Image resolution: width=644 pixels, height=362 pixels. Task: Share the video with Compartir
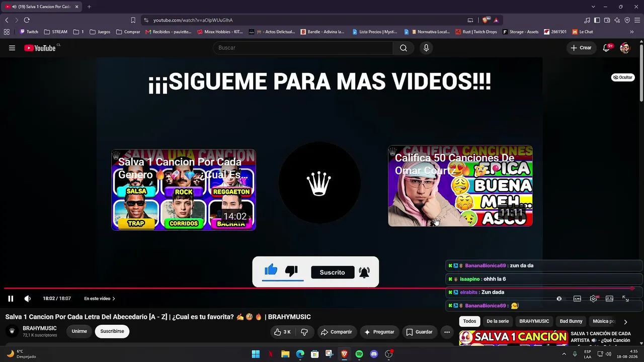[x=336, y=332]
